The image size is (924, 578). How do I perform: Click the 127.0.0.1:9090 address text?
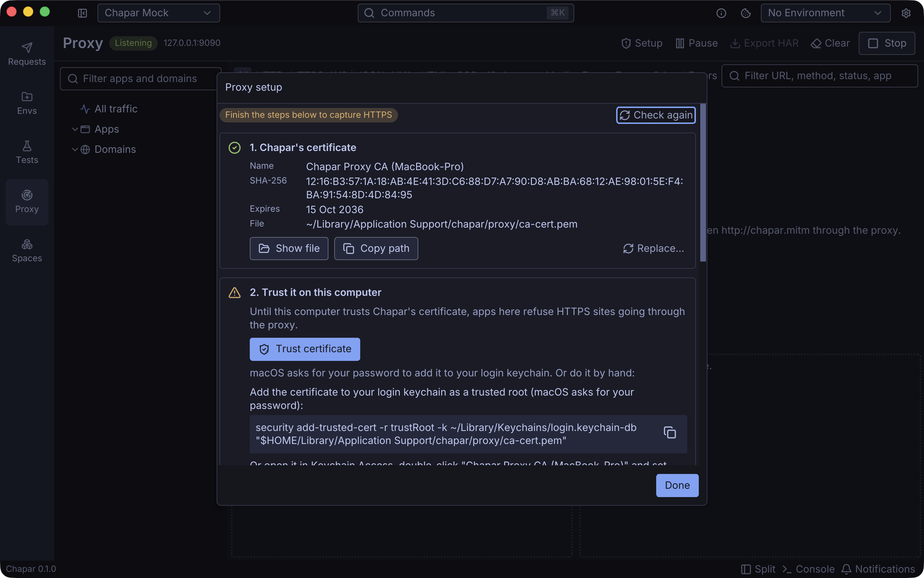coord(192,43)
